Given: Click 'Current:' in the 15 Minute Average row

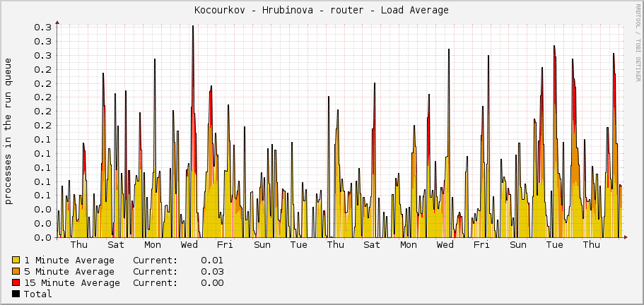Looking at the screenshot, I should tap(156, 283).
